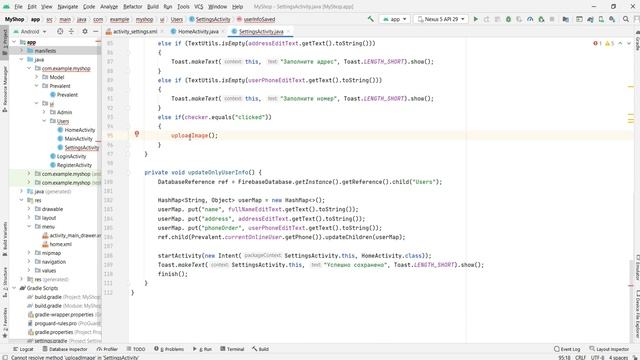640x360 pixels.
Task: Click Attach Debugger to Android Process icon
Action: click(541, 19)
